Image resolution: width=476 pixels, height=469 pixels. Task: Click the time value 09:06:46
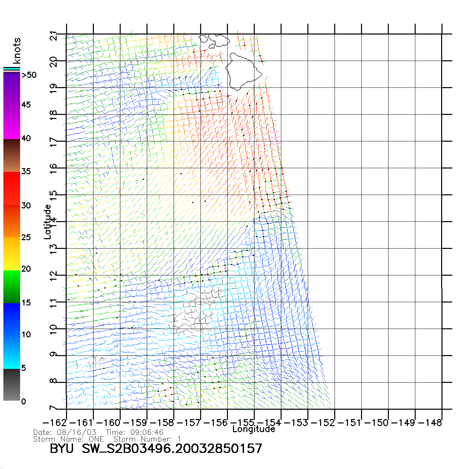tap(147, 432)
